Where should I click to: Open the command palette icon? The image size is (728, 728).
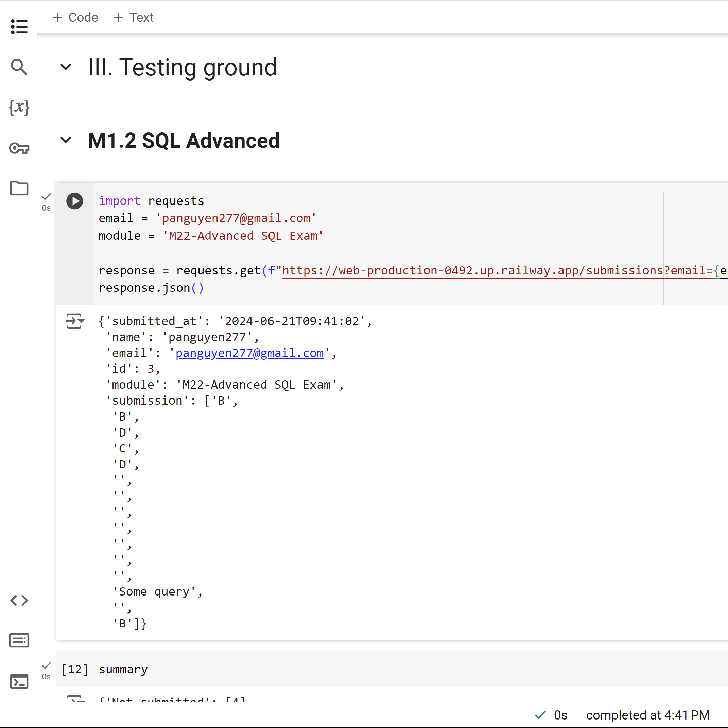coord(19,641)
